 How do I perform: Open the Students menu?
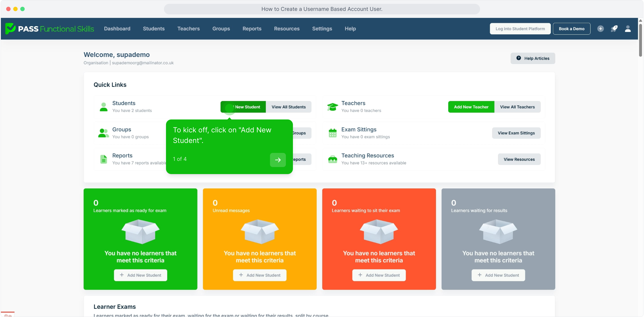click(154, 29)
